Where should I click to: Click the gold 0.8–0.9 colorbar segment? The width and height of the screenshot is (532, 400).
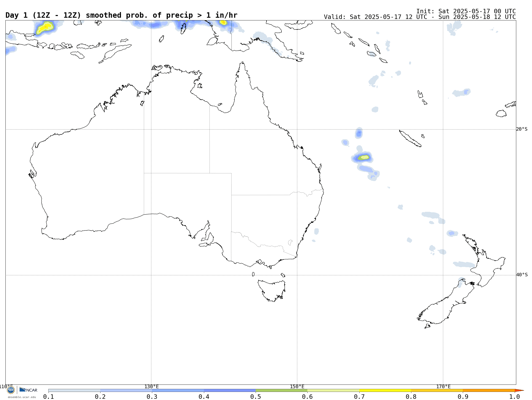point(437,390)
